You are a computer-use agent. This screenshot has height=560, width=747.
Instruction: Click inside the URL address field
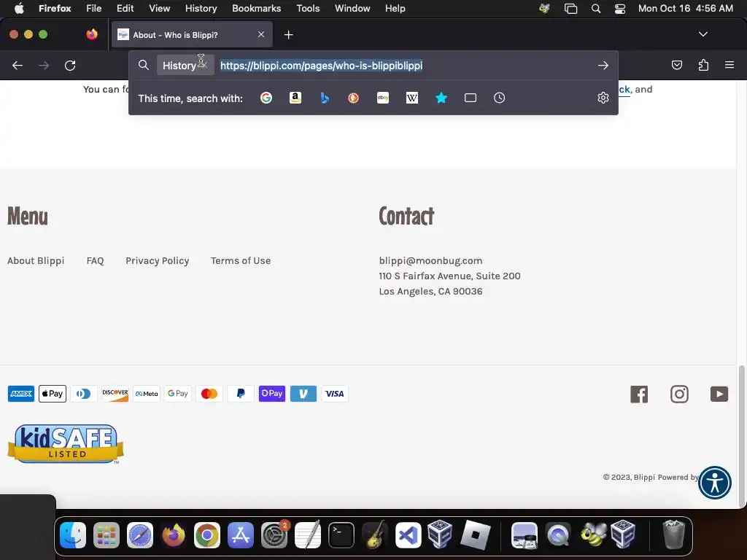(405, 66)
